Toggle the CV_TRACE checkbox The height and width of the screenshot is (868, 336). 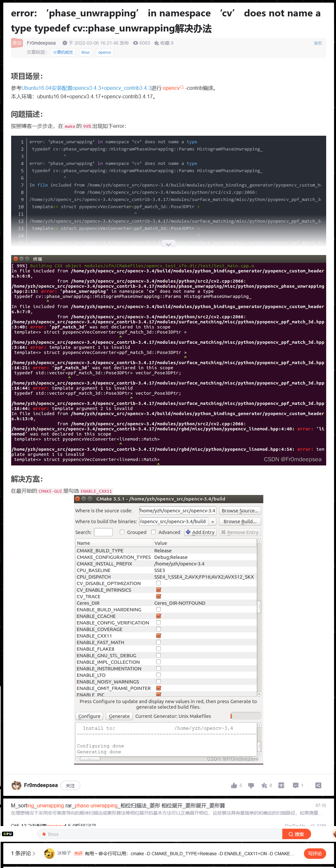159,596
